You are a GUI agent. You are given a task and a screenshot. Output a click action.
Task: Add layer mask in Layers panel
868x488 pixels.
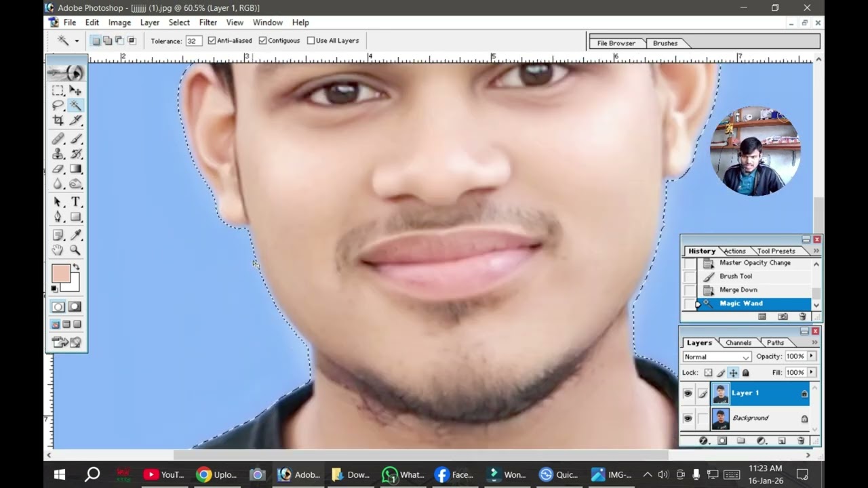[x=722, y=441]
